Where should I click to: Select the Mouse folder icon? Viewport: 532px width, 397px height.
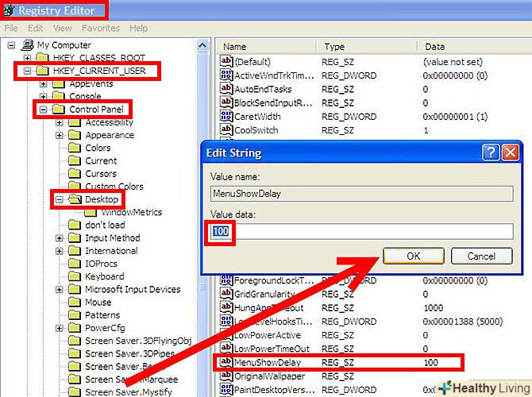click(x=75, y=303)
